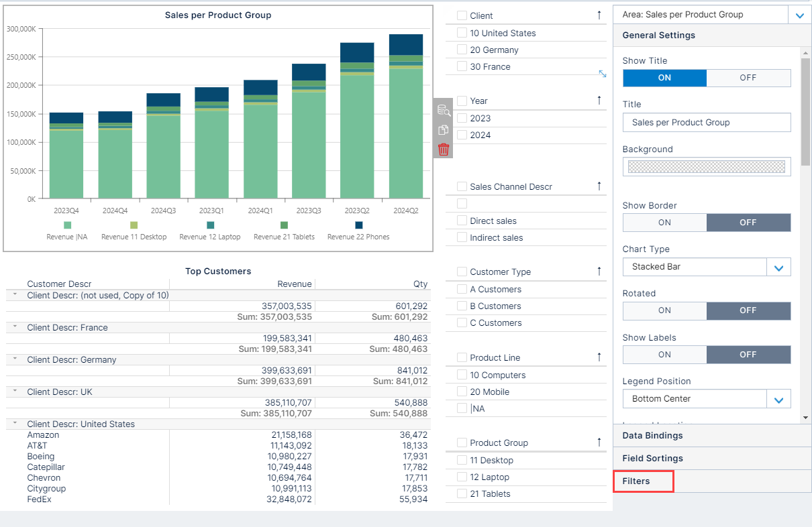This screenshot has width=812, height=527.
Task: Click inside the Title text field
Action: click(706, 122)
